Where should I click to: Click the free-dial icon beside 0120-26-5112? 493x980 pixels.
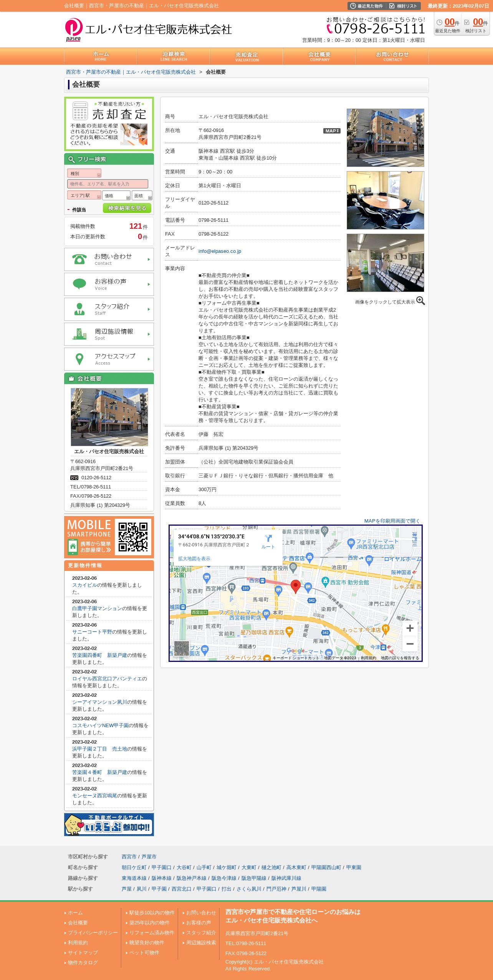(74, 478)
